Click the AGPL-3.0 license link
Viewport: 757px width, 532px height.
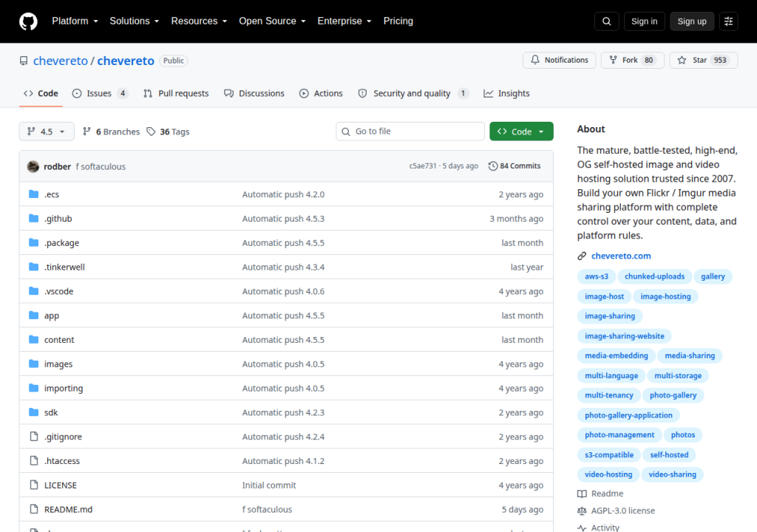616,511
